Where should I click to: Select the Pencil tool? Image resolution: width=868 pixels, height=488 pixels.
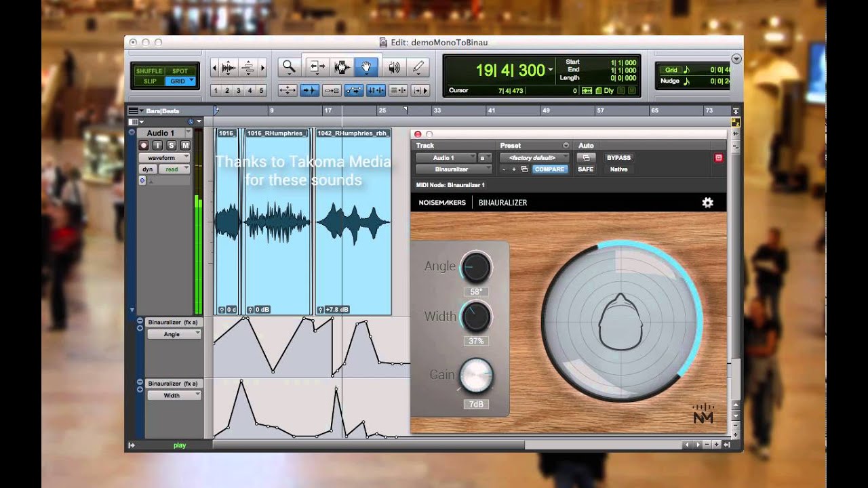(418, 66)
